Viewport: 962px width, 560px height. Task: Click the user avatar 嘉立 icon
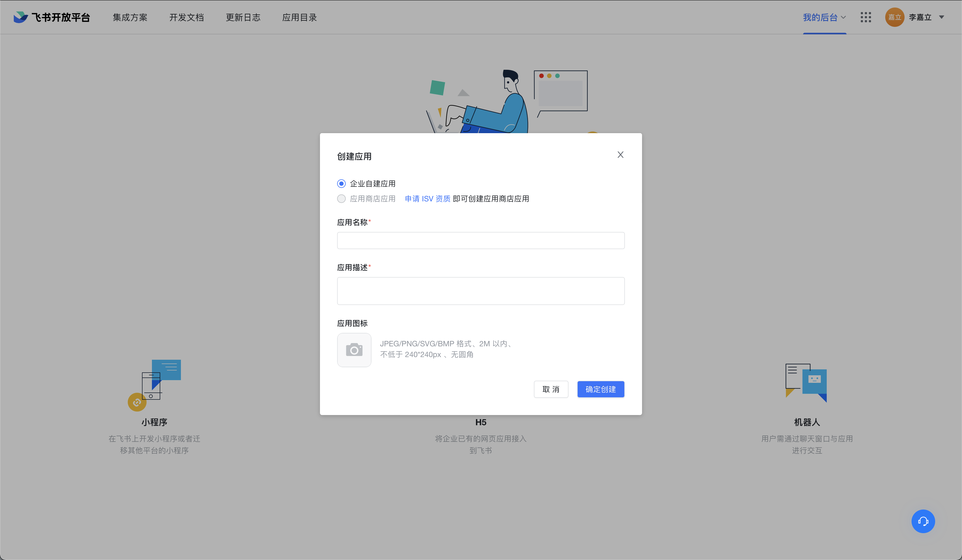[894, 17]
